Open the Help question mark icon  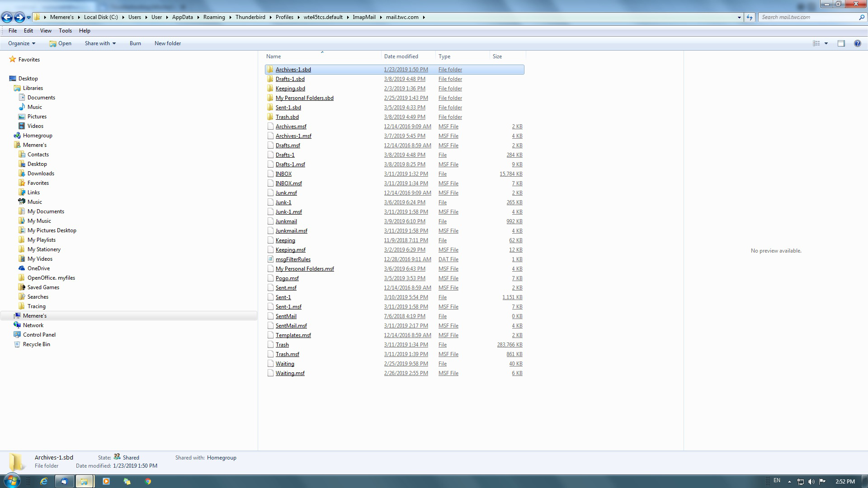857,43
